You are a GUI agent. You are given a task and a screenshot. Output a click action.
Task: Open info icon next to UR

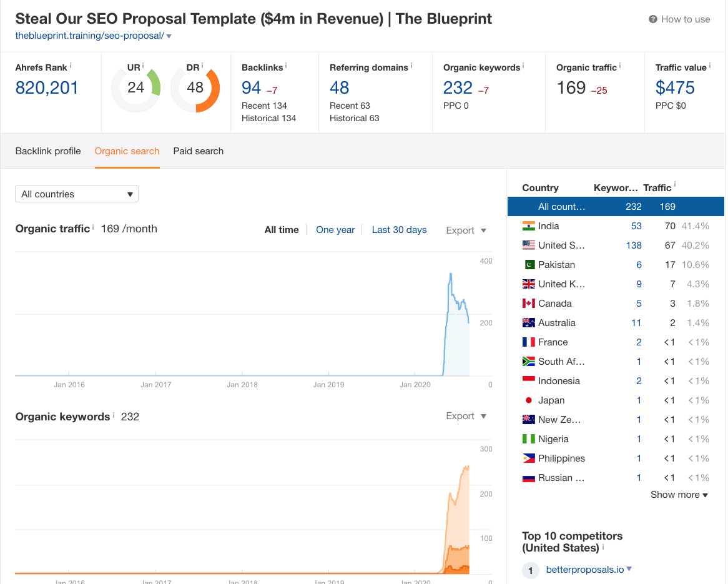click(x=143, y=66)
